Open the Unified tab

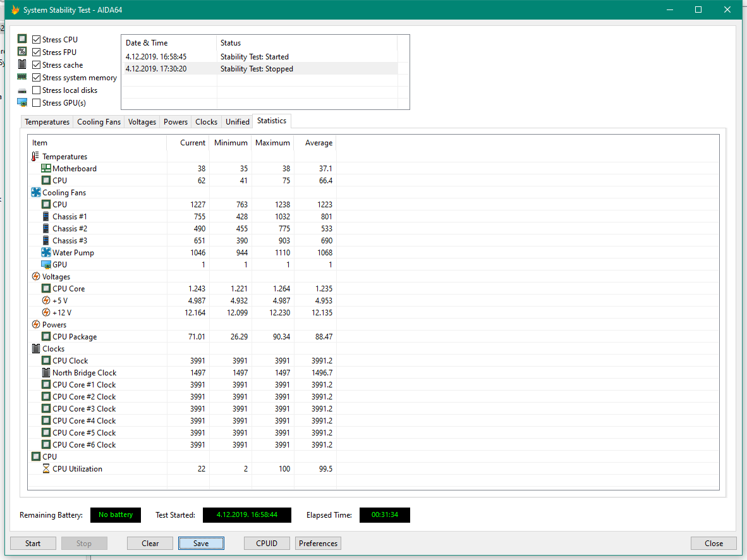tap(238, 122)
